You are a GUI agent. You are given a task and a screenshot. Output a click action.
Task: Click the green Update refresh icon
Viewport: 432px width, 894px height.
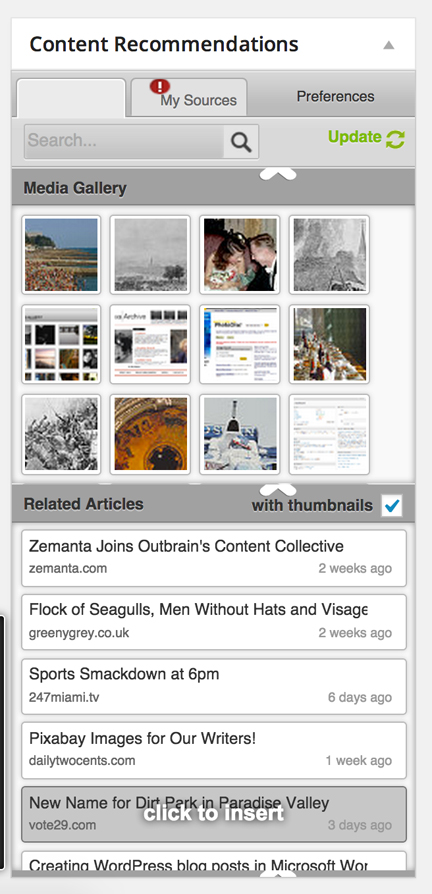pos(396,139)
